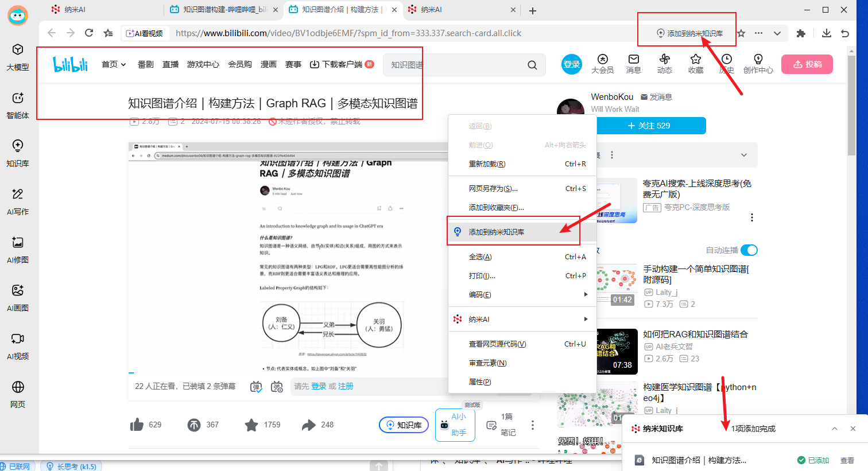Open a new browser tab
Viewport: 868px width, 471px height.
coord(533,10)
